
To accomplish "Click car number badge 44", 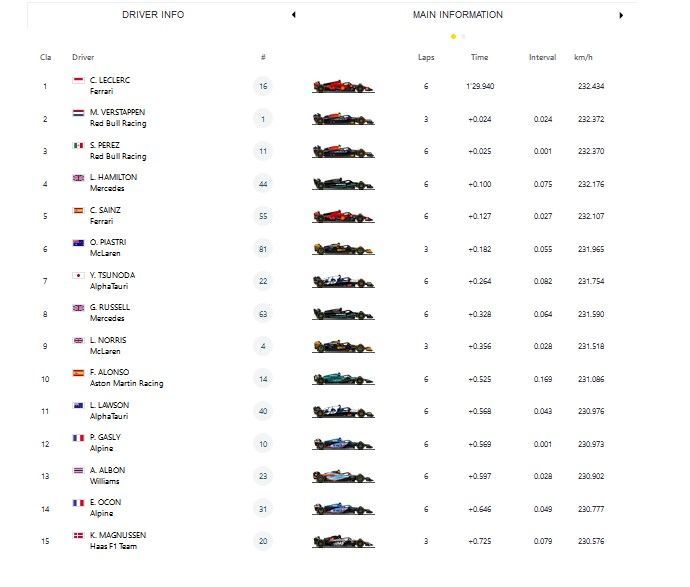I will (263, 184).
